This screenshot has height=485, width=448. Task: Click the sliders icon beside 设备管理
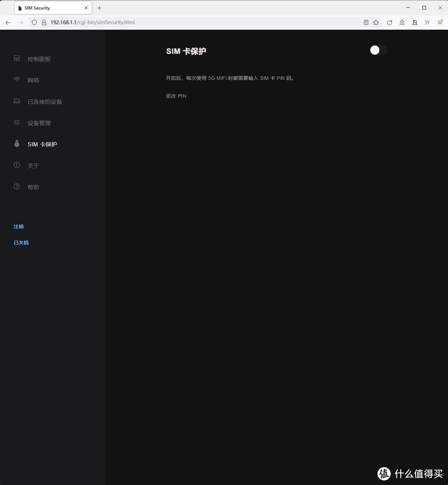coord(17,122)
